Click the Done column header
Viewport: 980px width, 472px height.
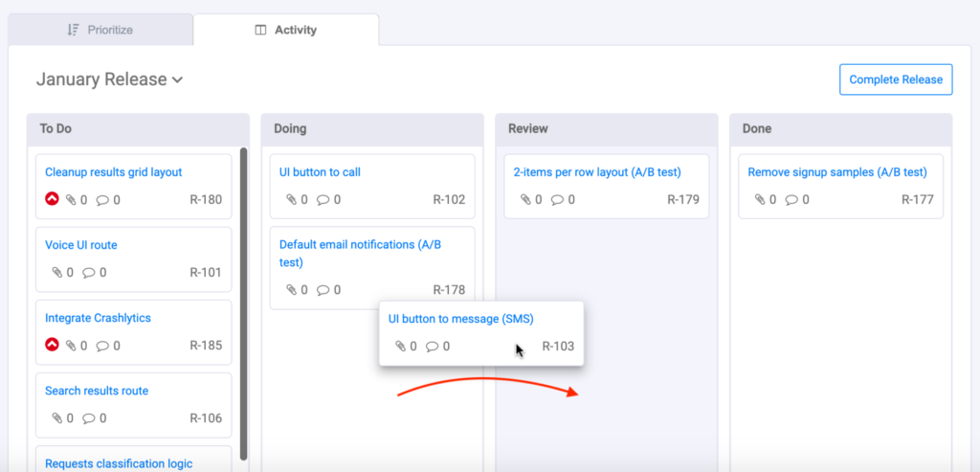click(x=841, y=129)
